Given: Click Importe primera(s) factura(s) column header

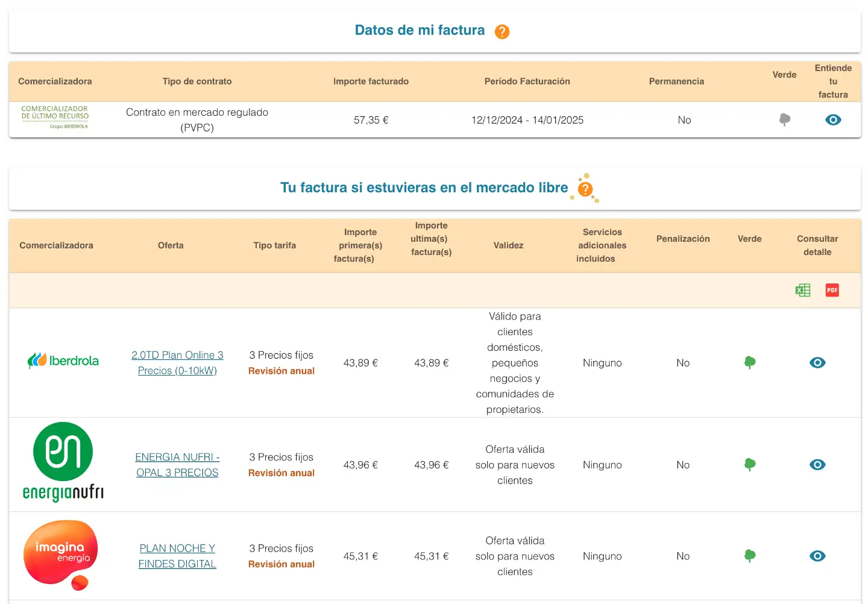Looking at the screenshot, I should [x=358, y=245].
